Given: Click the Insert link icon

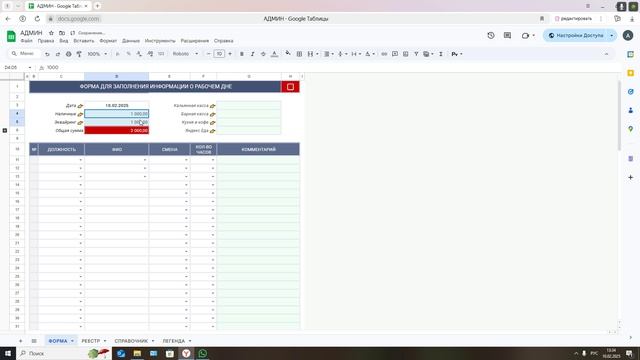Looking at the screenshot, I should coord(384,54).
